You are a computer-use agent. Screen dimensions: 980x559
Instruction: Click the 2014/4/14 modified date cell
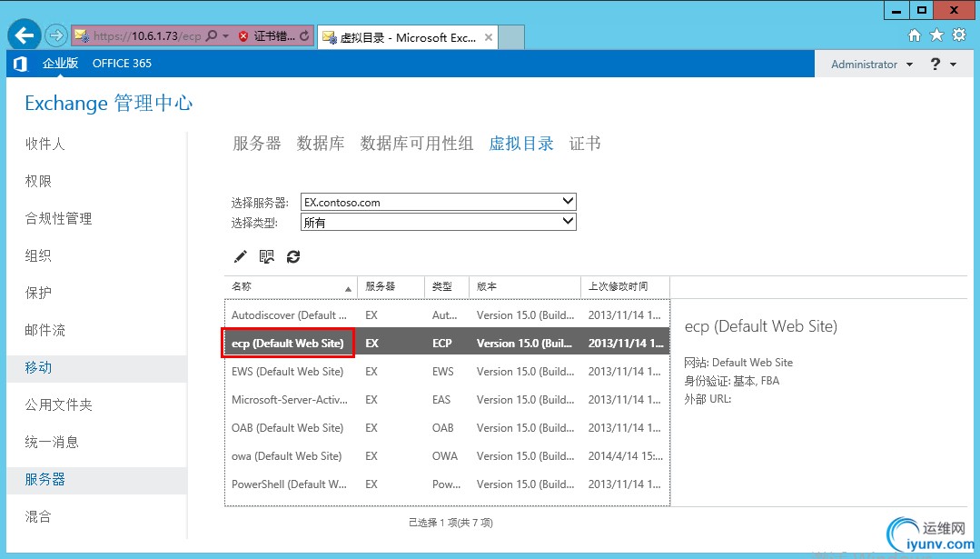(x=625, y=455)
